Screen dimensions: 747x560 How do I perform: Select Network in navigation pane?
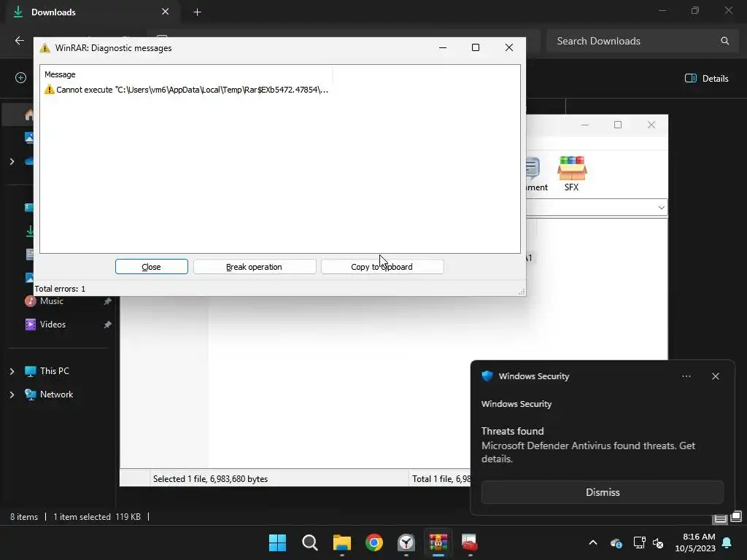click(56, 394)
